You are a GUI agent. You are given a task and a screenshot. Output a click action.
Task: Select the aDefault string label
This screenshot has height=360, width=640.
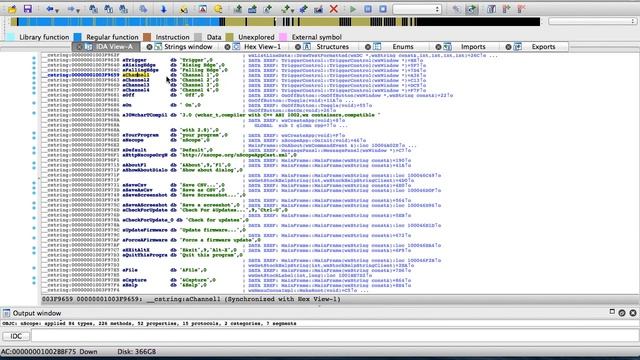point(134,150)
